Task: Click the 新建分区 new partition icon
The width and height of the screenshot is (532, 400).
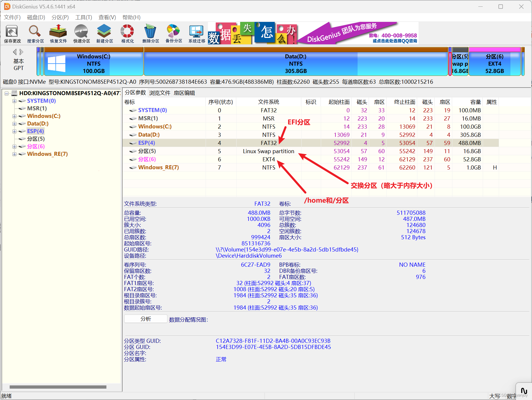Action: click(104, 34)
